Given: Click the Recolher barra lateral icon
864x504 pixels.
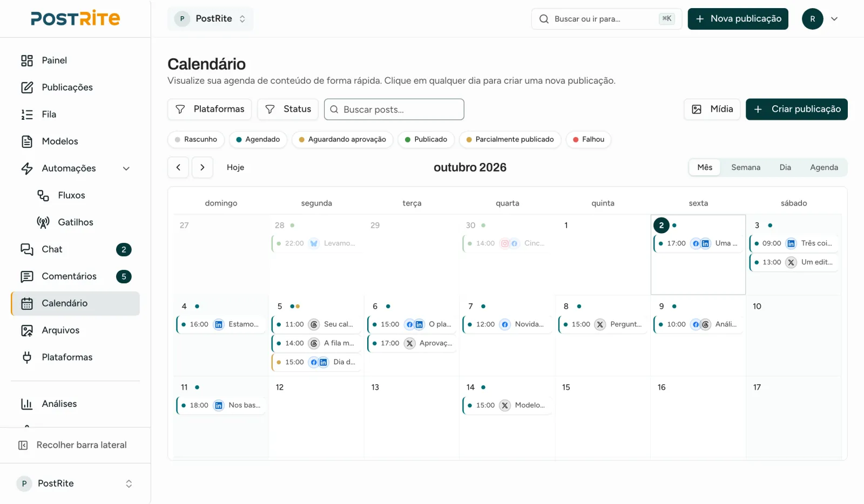Looking at the screenshot, I should coord(23,445).
